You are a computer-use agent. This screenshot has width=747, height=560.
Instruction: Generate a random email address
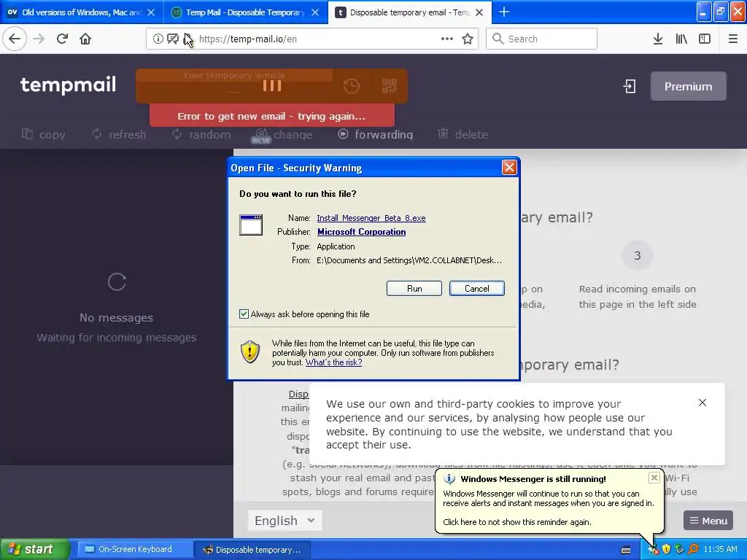click(201, 134)
